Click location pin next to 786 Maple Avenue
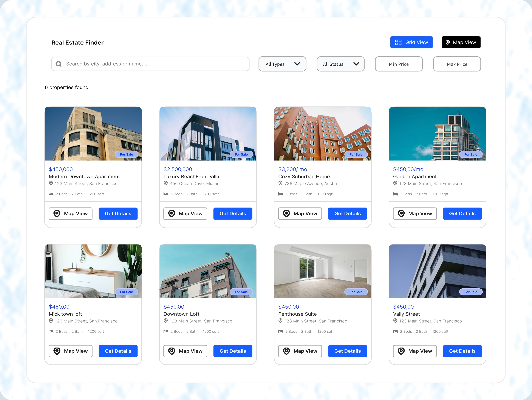The height and width of the screenshot is (400, 532). [280, 183]
